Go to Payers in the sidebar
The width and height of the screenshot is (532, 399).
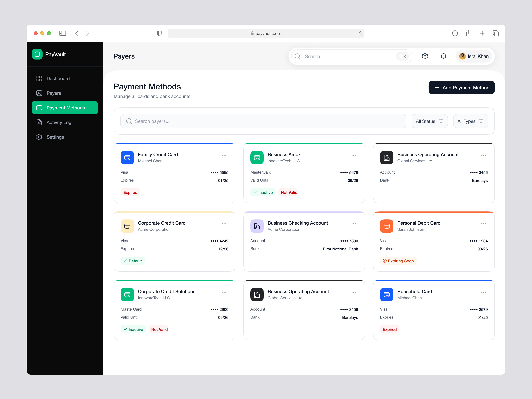click(x=65, y=93)
